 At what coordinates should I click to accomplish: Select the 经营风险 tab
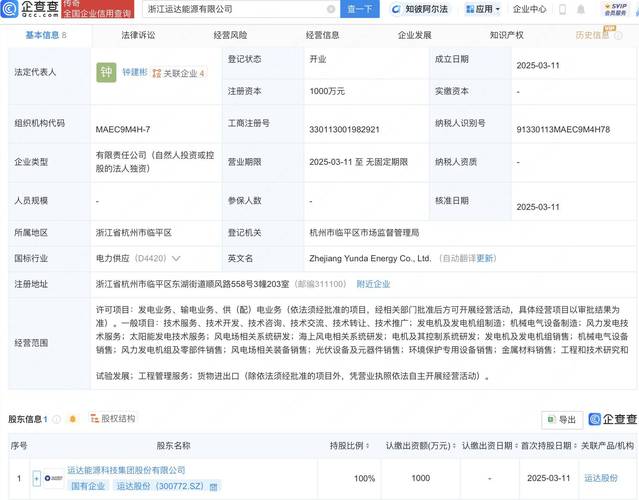tap(231, 35)
